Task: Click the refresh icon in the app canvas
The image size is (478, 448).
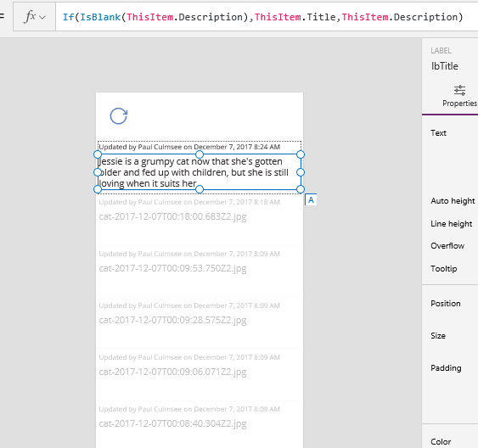Action: [x=119, y=116]
